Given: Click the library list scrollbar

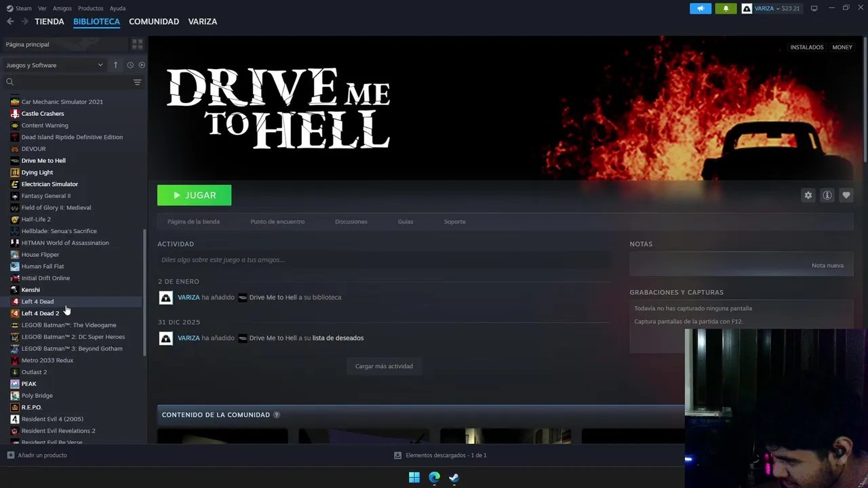Looking at the screenshot, I should [144, 293].
